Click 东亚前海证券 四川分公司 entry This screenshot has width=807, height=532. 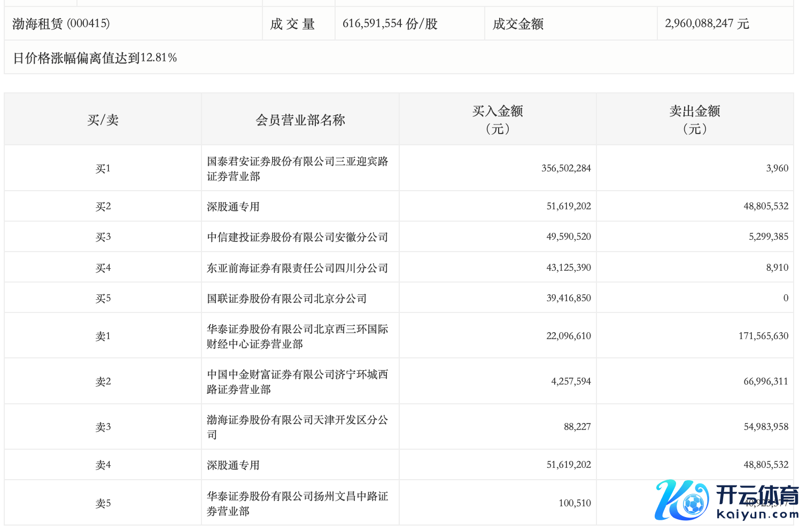(297, 268)
